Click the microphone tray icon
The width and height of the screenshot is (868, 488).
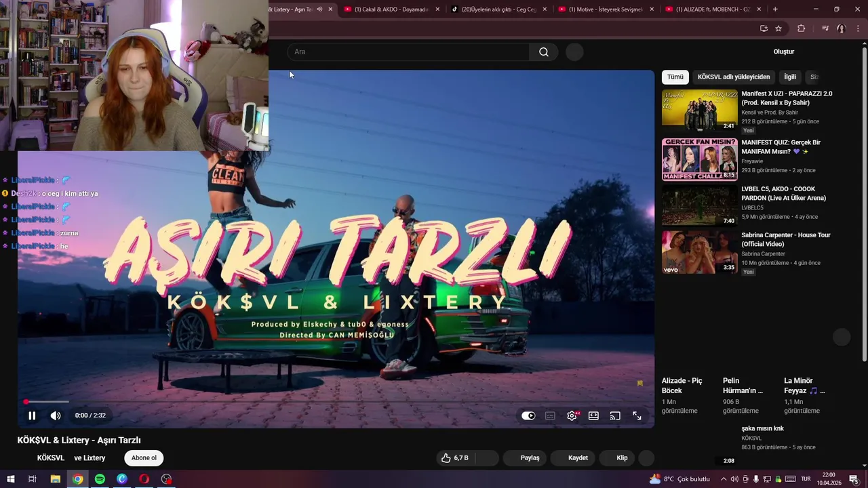[x=756, y=479]
